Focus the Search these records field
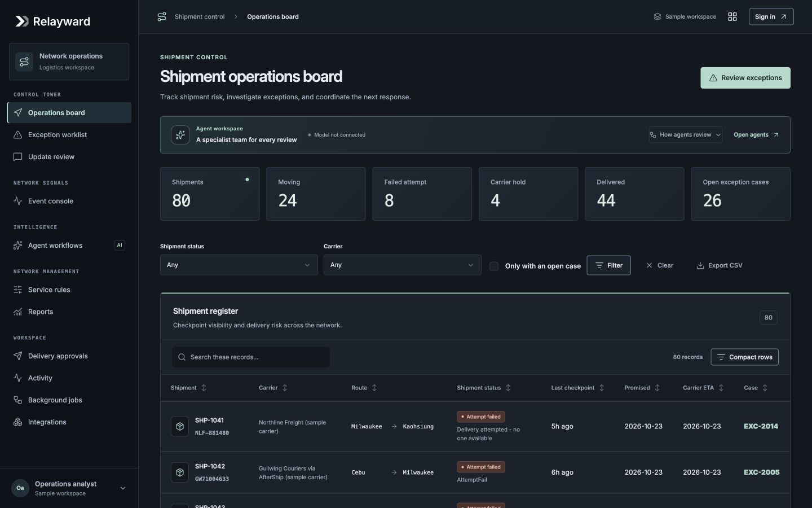The image size is (812, 508). [251, 357]
